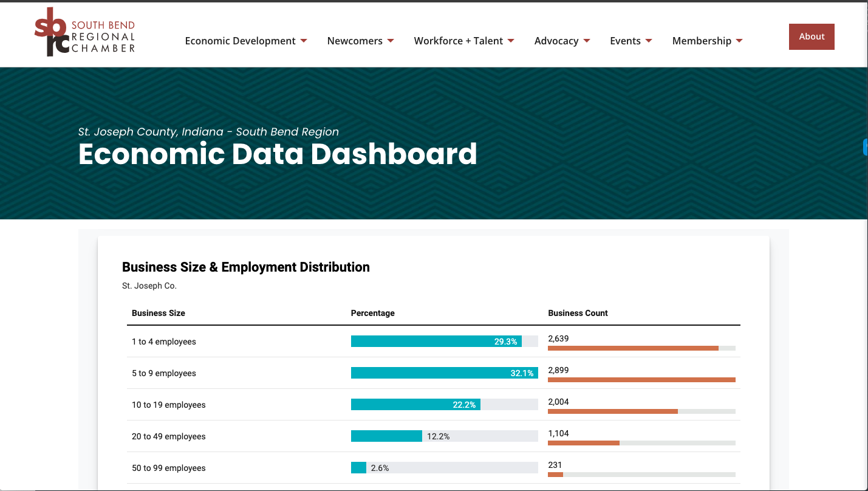Expand the Economic Development dropdown arrow
The width and height of the screenshot is (868, 491).
[x=304, y=41]
